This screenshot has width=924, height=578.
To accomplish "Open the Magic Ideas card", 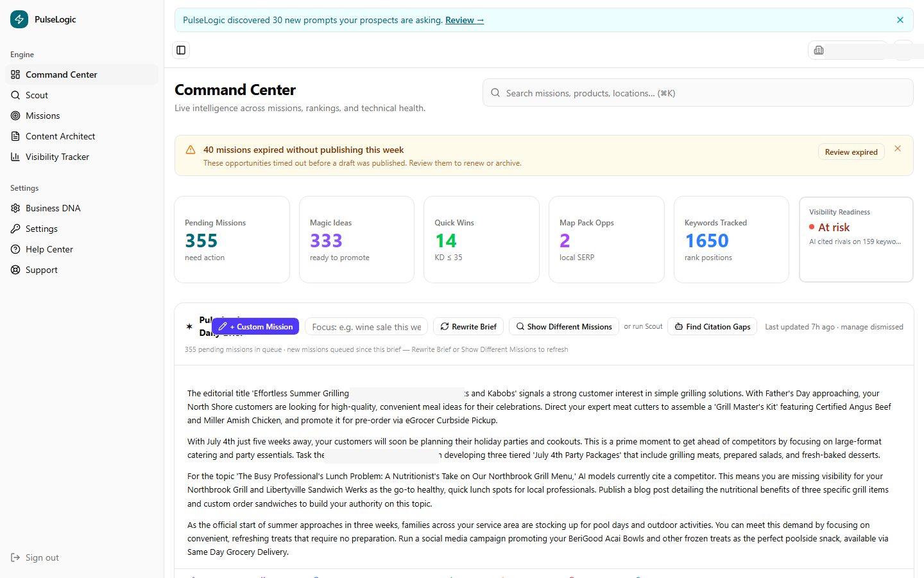I will pyautogui.click(x=357, y=240).
